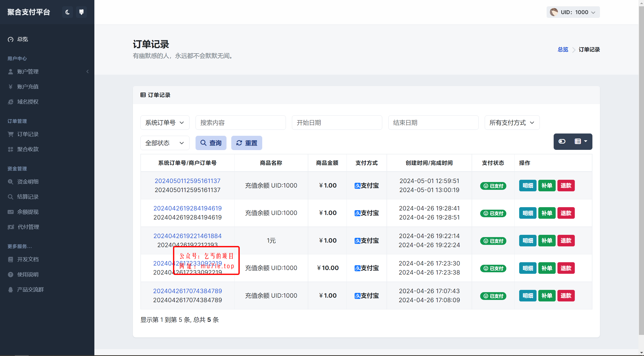Click 明细 for the ¥10.00 order
The image size is (644, 356).
tap(528, 268)
